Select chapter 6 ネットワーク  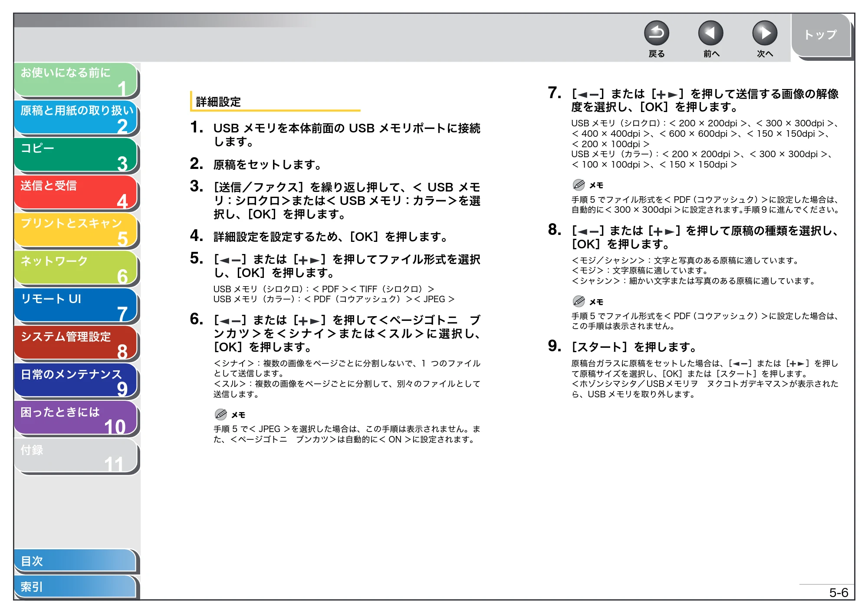pyautogui.click(x=76, y=268)
